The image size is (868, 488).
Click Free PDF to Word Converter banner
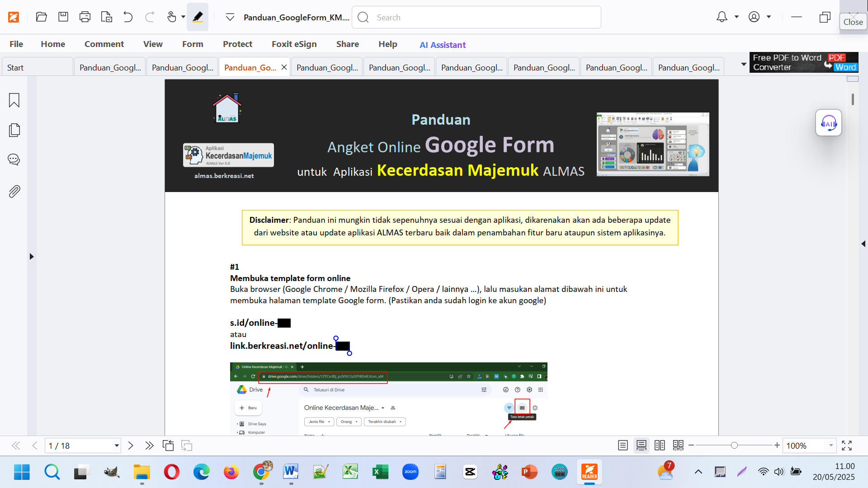click(804, 62)
